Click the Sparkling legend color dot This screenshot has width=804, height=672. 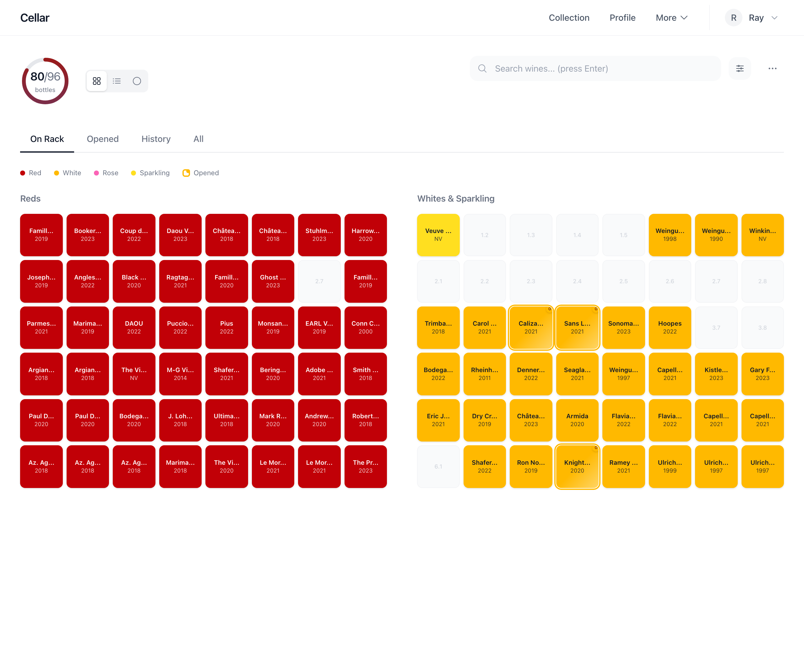pos(133,173)
